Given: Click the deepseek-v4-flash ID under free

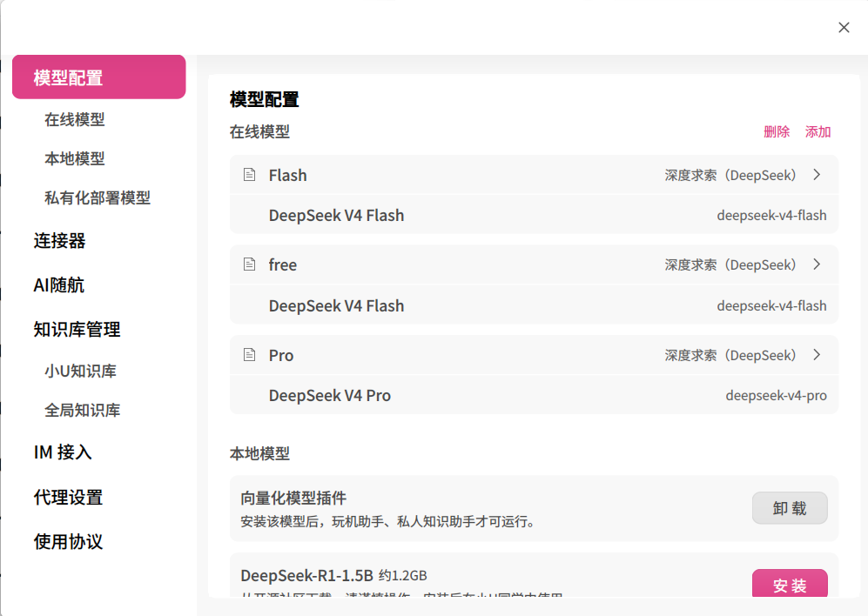Looking at the screenshot, I should pos(771,305).
